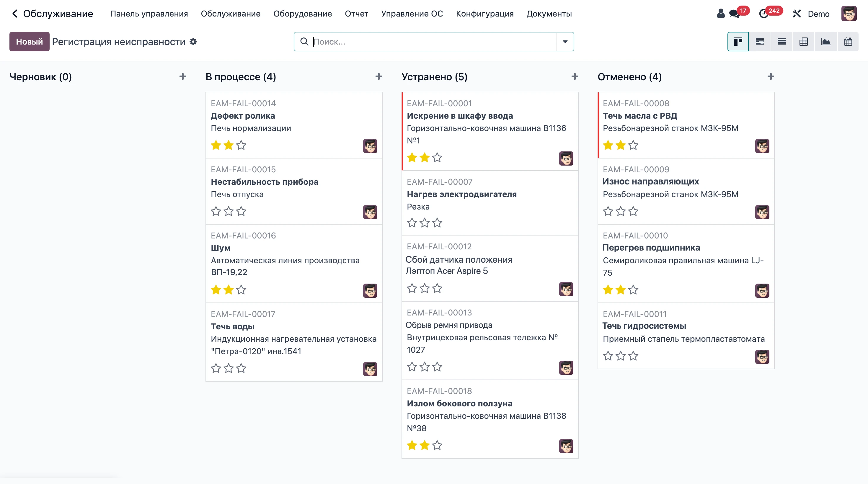Viewport: 868px width, 484px height.
Task: Add a card to the В процессе column
Action: 379,77
